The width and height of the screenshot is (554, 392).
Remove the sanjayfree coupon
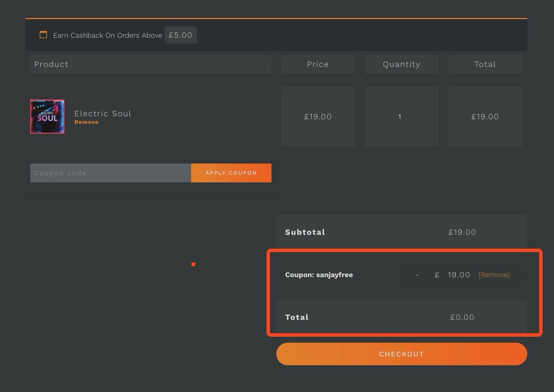coord(494,275)
